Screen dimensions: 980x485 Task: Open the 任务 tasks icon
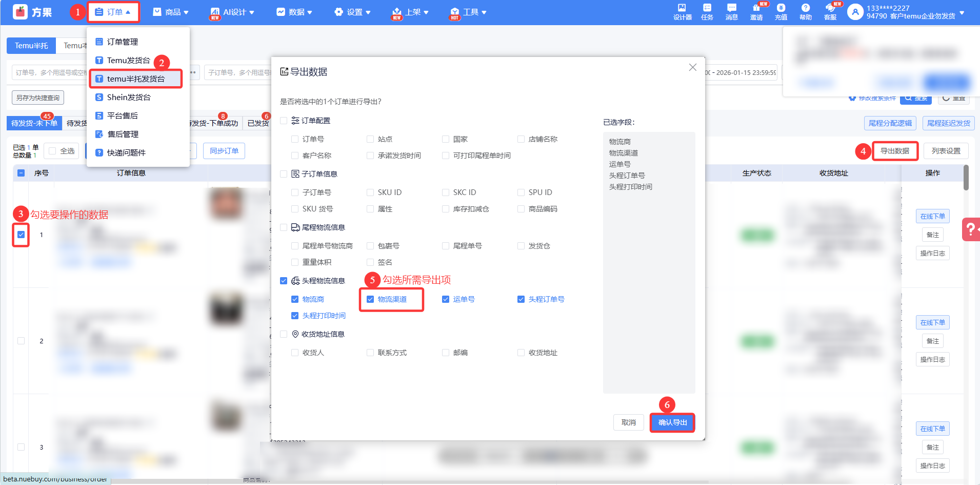coord(707,11)
